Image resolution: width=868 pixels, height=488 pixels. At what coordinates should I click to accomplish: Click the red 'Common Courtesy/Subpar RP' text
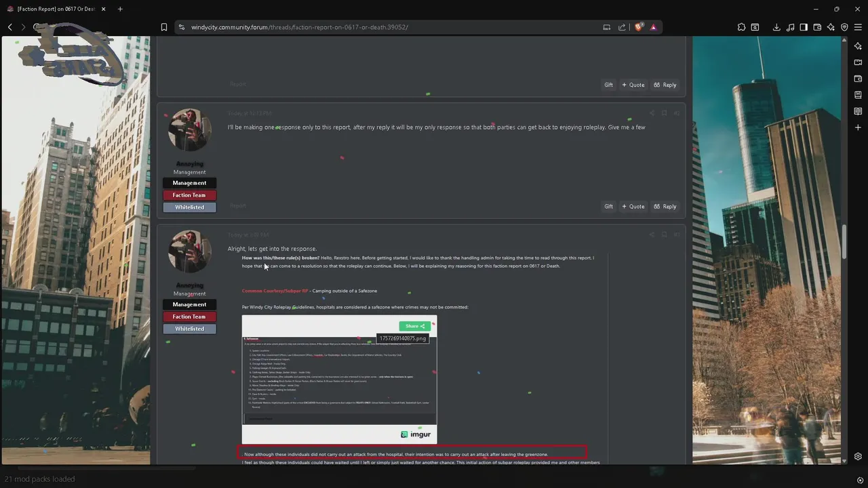click(275, 291)
